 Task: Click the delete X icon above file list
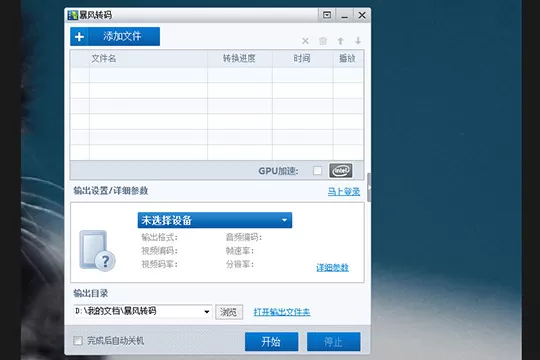click(x=305, y=41)
